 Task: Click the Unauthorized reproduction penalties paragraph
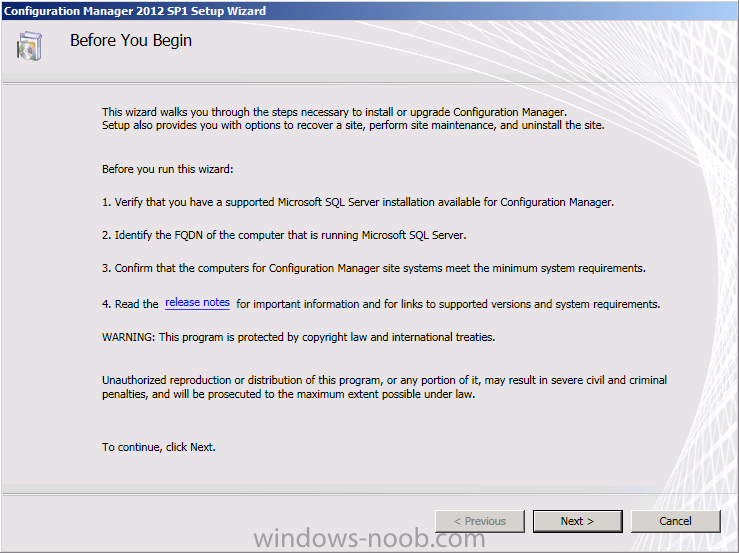385,387
